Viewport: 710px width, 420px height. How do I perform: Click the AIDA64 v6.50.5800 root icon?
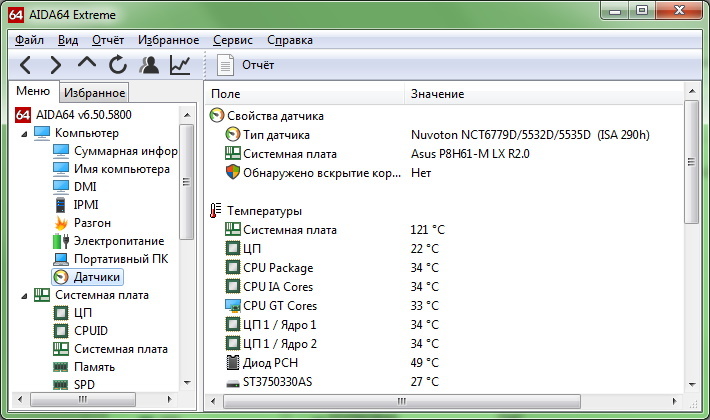23,115
